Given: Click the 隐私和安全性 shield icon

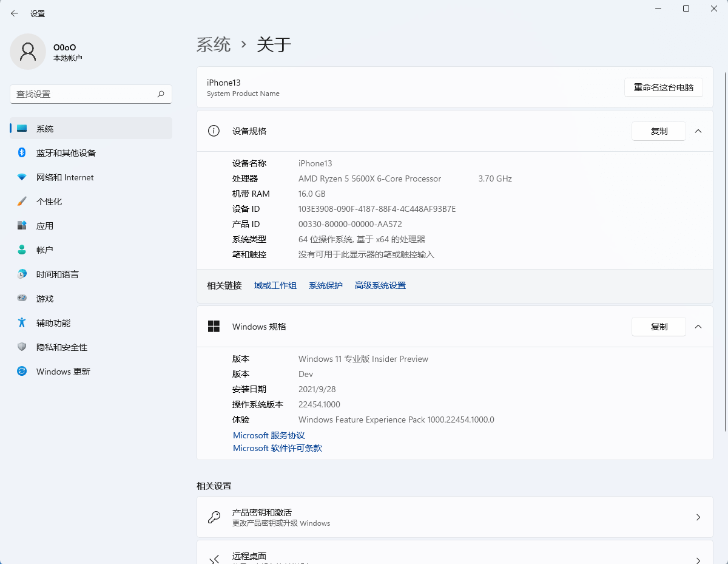Looking at the screenshot, I should 23,347.
